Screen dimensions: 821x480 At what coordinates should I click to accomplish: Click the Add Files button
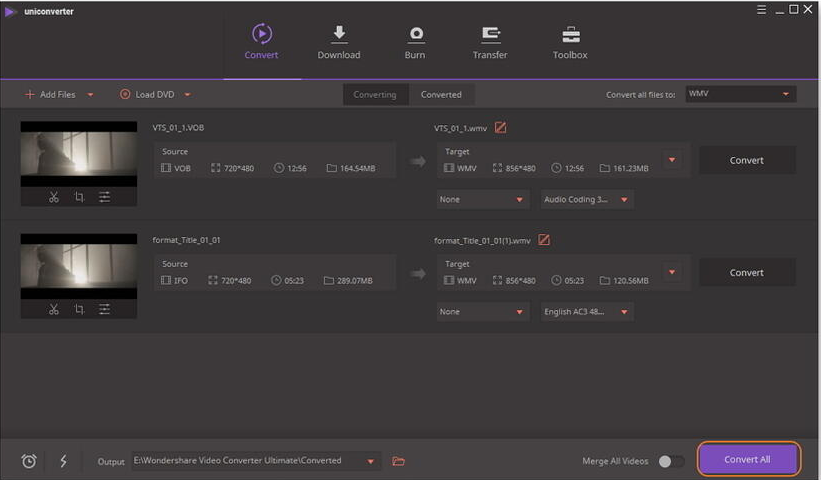pyautogui.click(x=58, y=95)
